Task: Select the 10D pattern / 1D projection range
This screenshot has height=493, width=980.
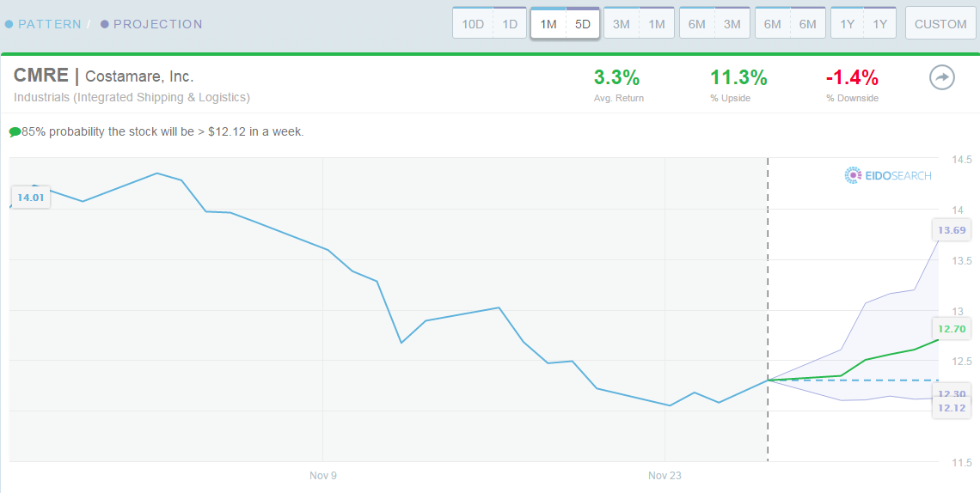Action: pyautogui.click(x=489, y=24)
